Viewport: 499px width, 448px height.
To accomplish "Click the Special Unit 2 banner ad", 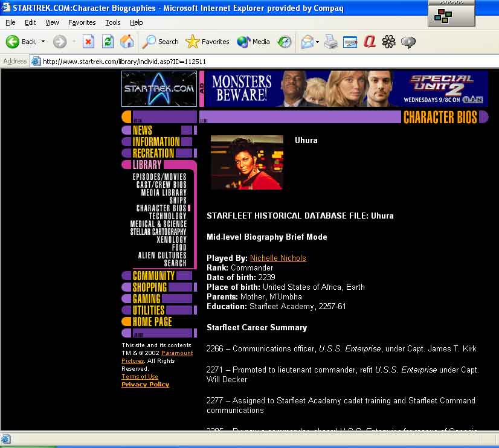I will (x=346, y=89).
